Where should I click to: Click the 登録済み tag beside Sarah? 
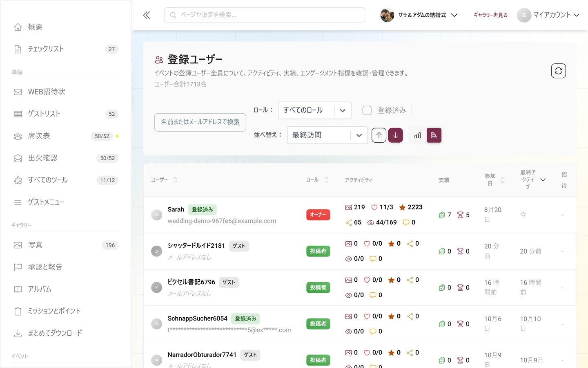click(203, 210)
